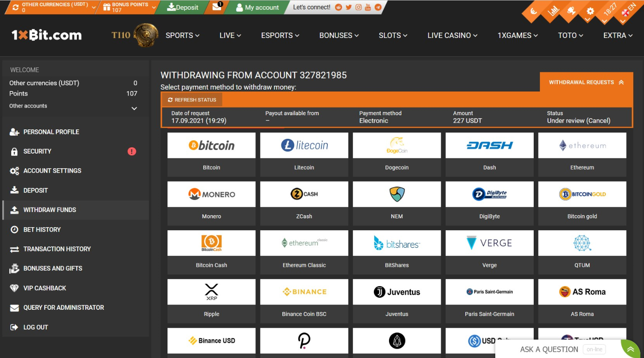Open the TI10 tournament emblem
The height and width of the screenshot is (358, 644).
click(136, 35)
